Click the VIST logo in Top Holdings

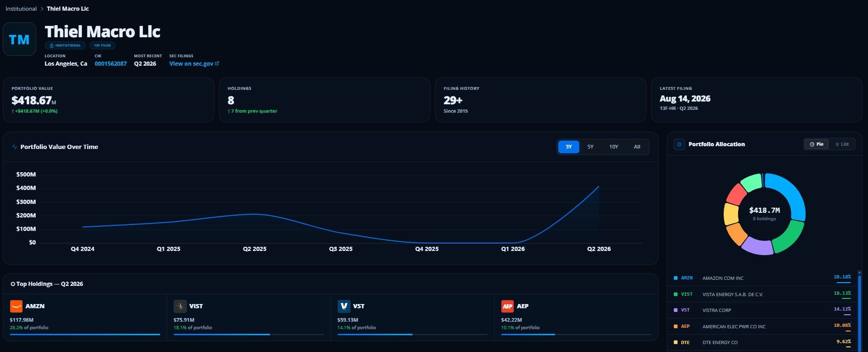(180, 306)
